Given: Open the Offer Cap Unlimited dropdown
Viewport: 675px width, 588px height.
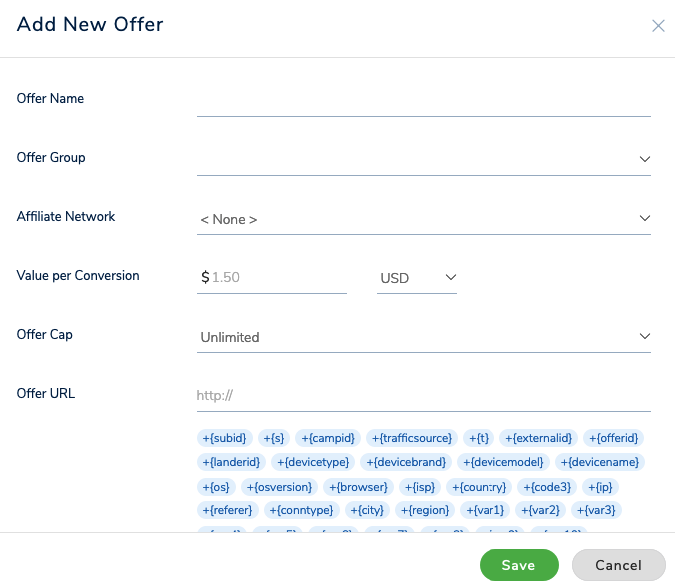Looking at the screenshot, I should click(424, 337).
